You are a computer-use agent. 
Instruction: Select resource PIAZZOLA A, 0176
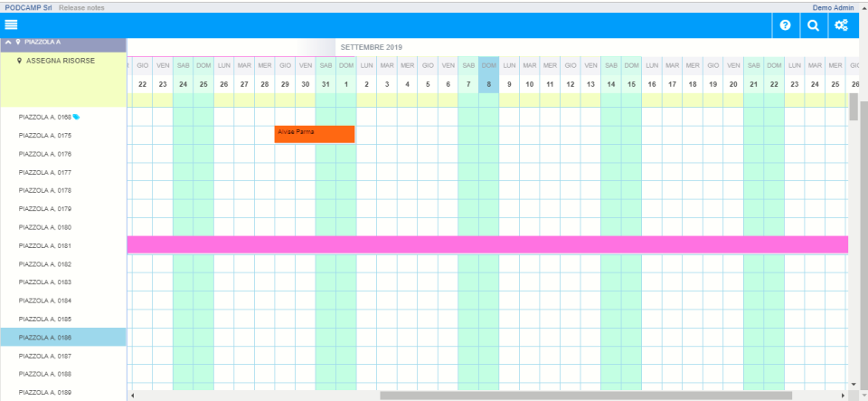click(45, 154)
